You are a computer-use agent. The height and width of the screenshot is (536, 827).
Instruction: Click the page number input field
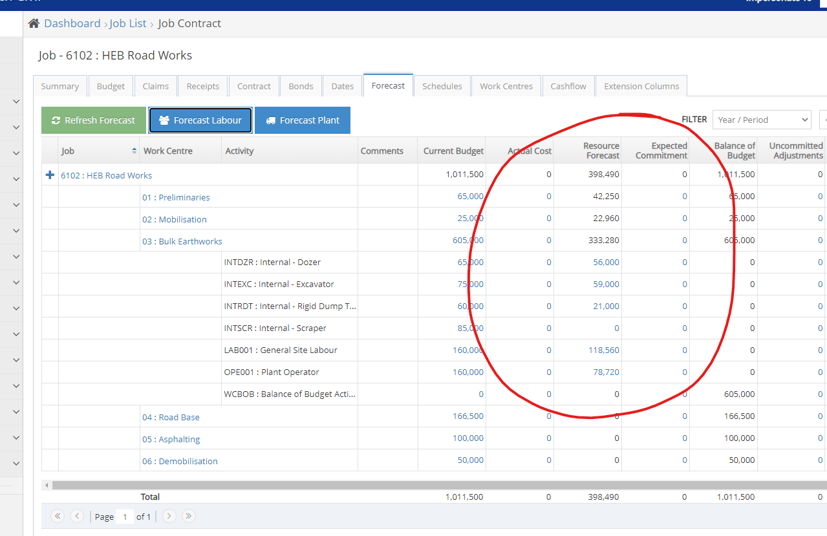click(125, 516)
